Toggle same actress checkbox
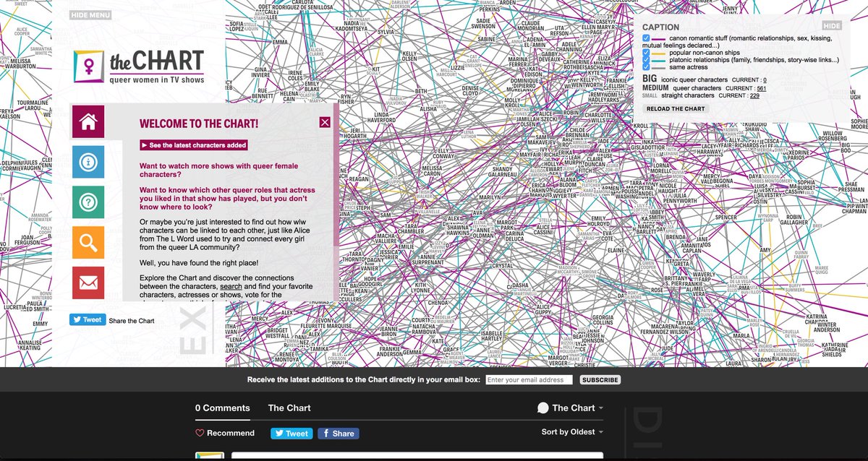This screenshot has height=461, width=868. [646, 67]
